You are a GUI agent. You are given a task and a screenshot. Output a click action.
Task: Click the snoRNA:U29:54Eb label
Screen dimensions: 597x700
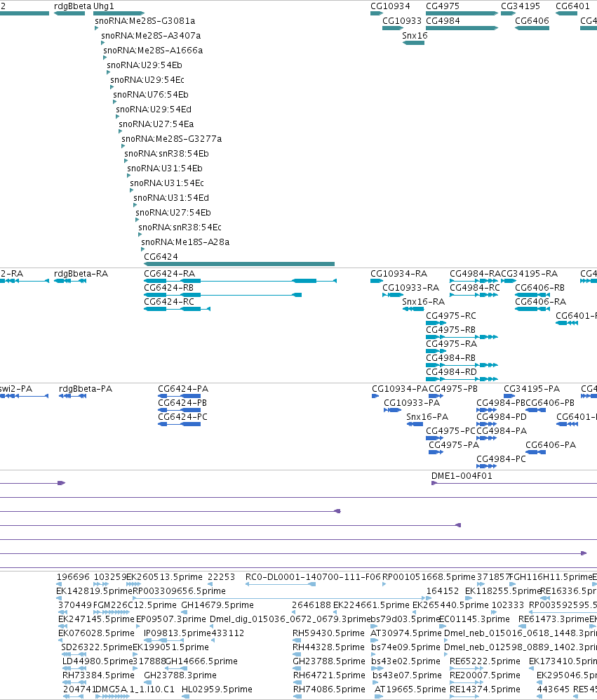tap(144, 65)
